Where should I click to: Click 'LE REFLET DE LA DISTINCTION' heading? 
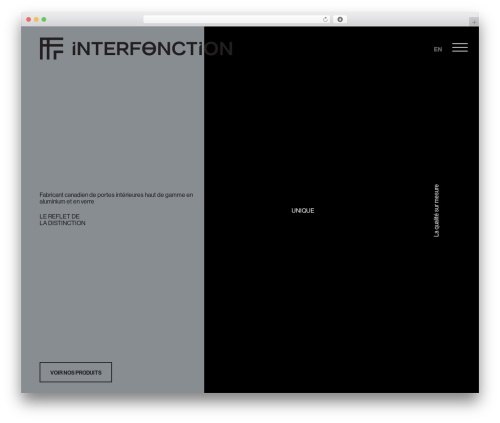[x=62, y=220]
